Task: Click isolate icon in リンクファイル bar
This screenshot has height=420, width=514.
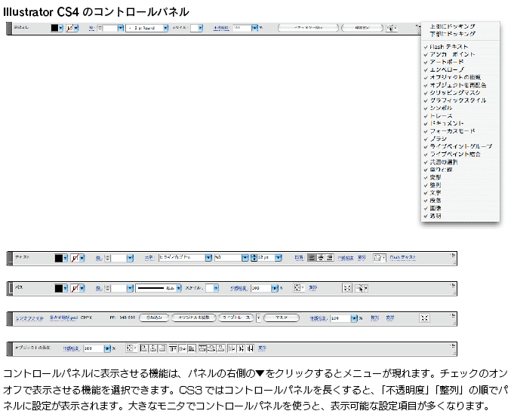Action: pos(424,318)
